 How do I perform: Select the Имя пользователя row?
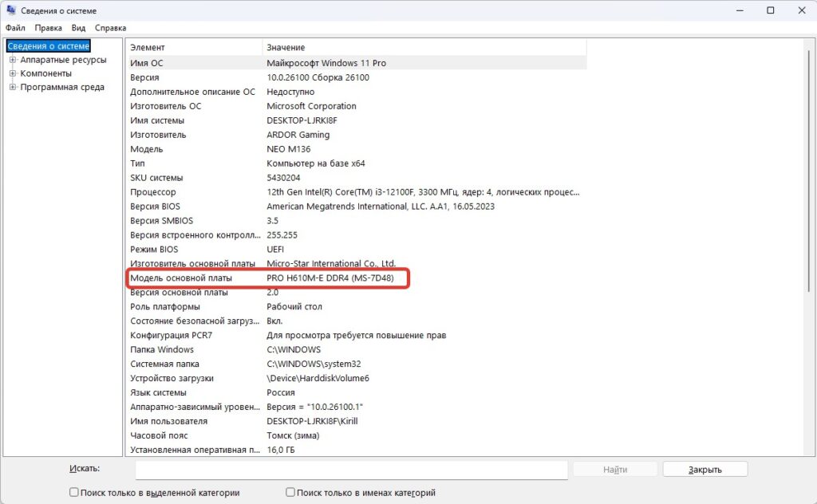click(357, 421)
